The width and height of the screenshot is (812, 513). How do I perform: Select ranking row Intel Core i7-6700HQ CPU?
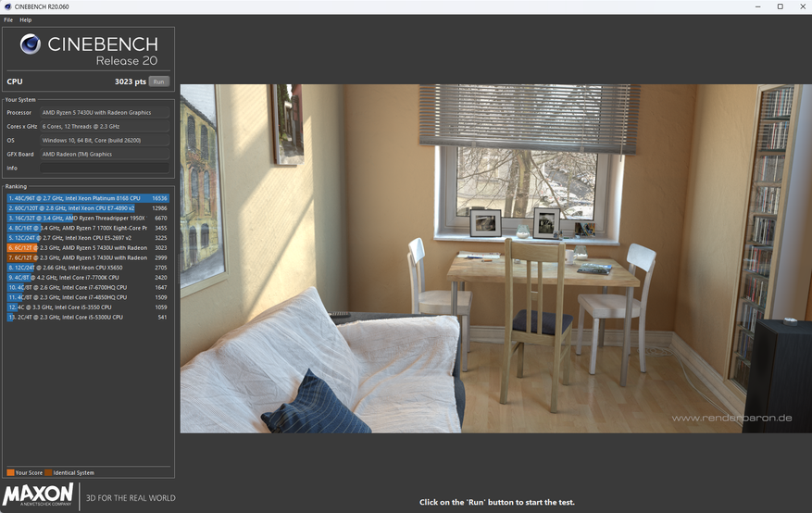(88, 287)
